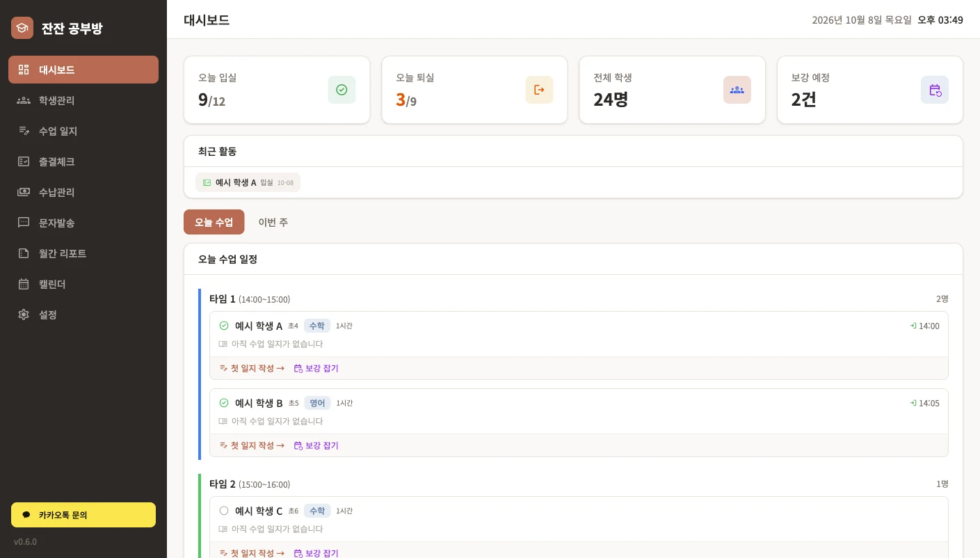Click the 9/12 오늘 입실 count
The image size is (980, 558).
click(x=212, y=99)
